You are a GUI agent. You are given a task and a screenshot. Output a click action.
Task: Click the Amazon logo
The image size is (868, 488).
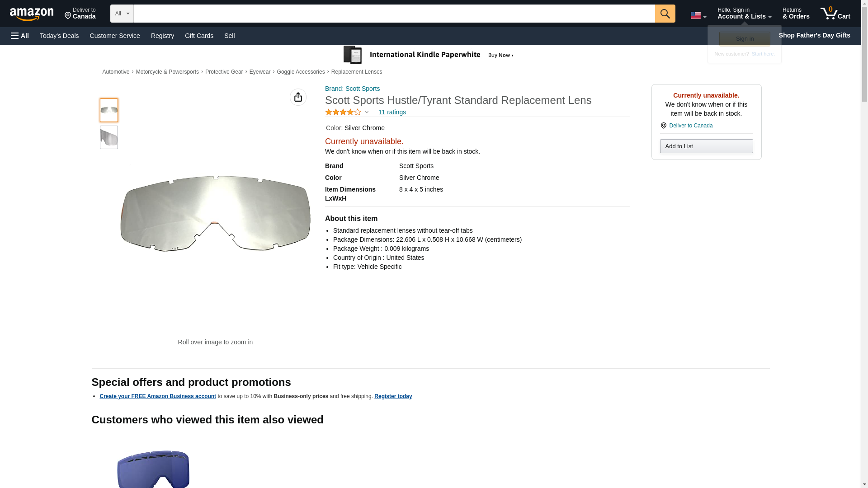click(x=32, y=14)
